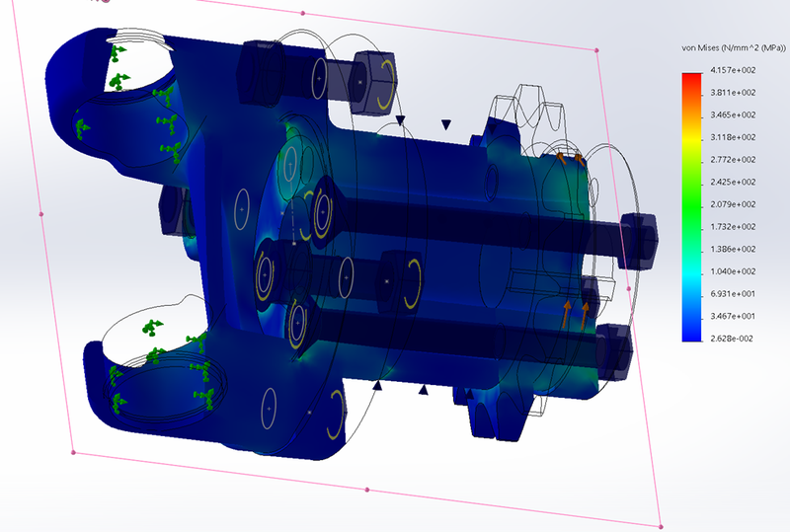
Task: Click the legend value 1.040e+002
Action: pyautogui.click(x=733, y=271)
